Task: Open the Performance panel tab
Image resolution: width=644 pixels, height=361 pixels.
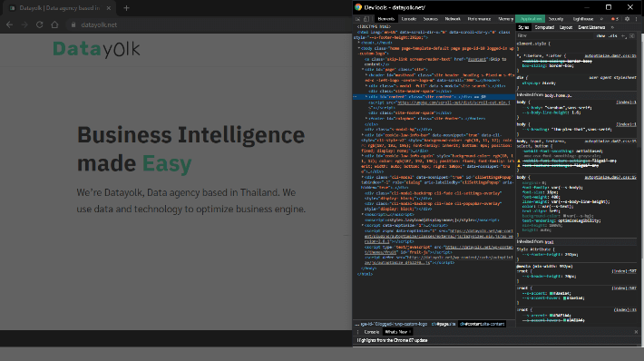Action: coord(479,19)
